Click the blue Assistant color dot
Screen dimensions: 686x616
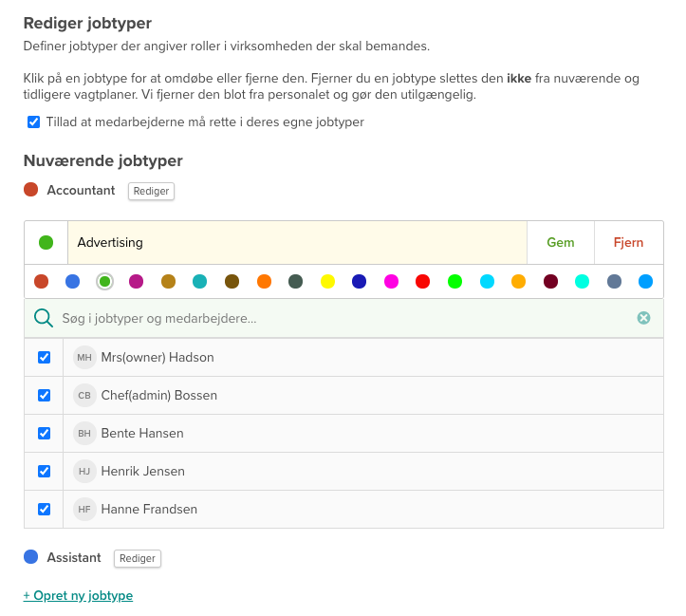point(31,557)
